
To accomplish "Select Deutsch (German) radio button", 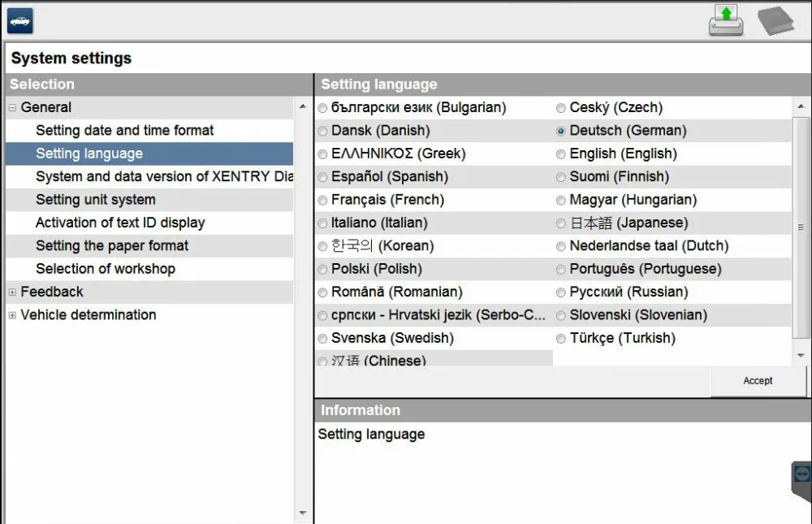I will tap(561, 131).
